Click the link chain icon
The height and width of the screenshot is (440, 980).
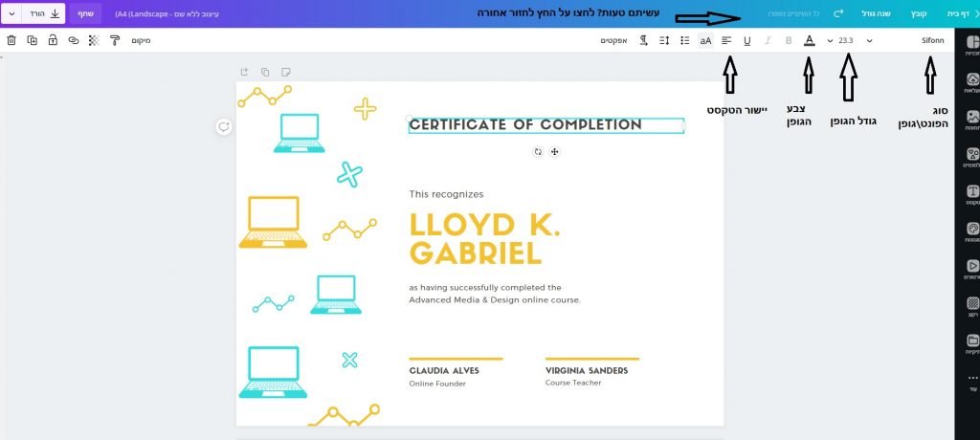point(73,41)
